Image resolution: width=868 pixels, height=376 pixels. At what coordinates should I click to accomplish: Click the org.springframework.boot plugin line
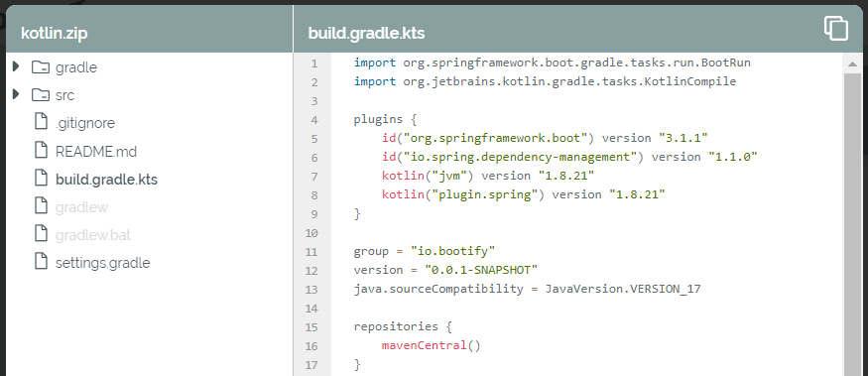(545, 138)
